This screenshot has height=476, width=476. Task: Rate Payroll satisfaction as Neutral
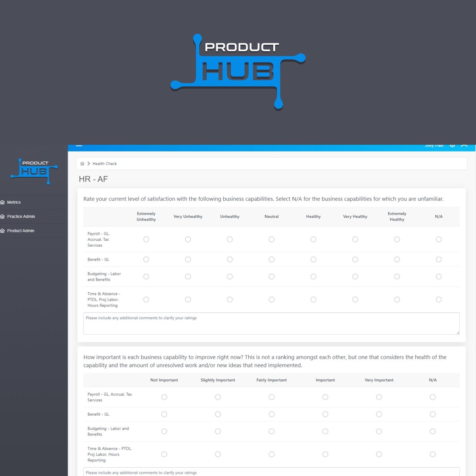(272, 240)
